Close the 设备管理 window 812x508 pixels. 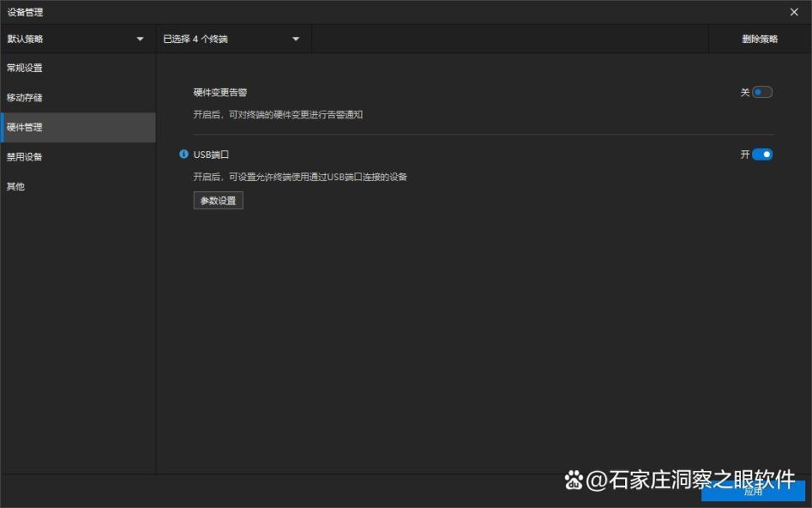(794, 12)
